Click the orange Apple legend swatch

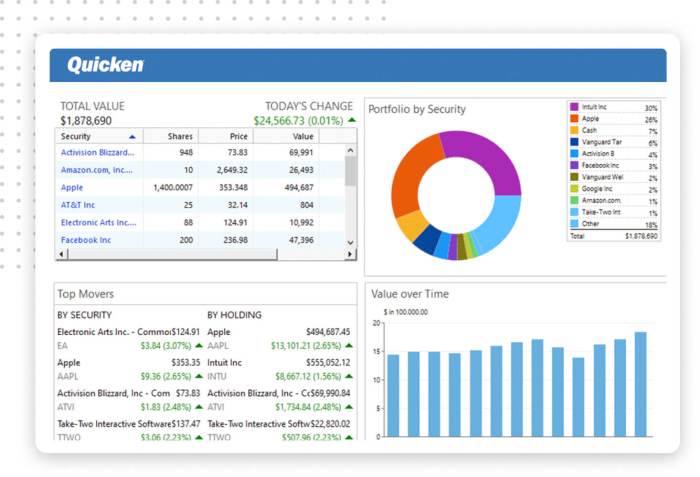pos(574,118)
